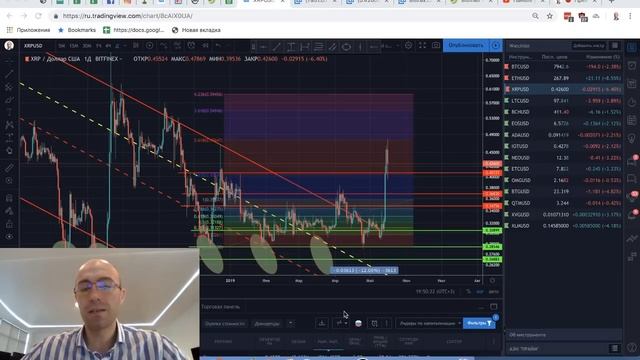640x360 pixels.
Task: Select the pitchfork tool in left sidebar
Action: coord(9,87)
